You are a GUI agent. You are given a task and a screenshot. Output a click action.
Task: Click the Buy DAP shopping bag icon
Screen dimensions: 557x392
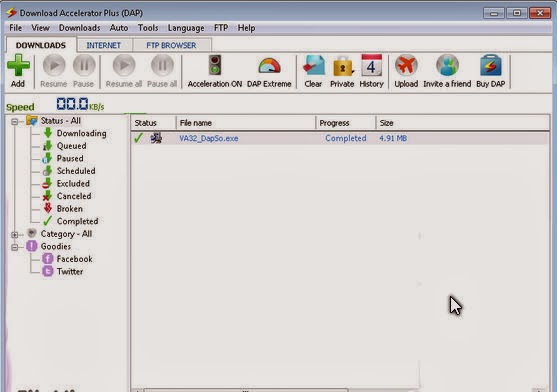click(x=491, y=65)
